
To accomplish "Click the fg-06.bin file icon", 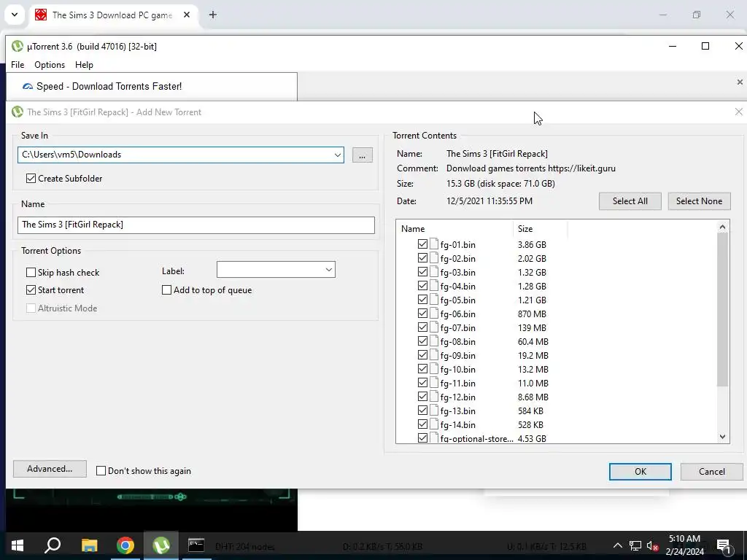I will point(434,314).
